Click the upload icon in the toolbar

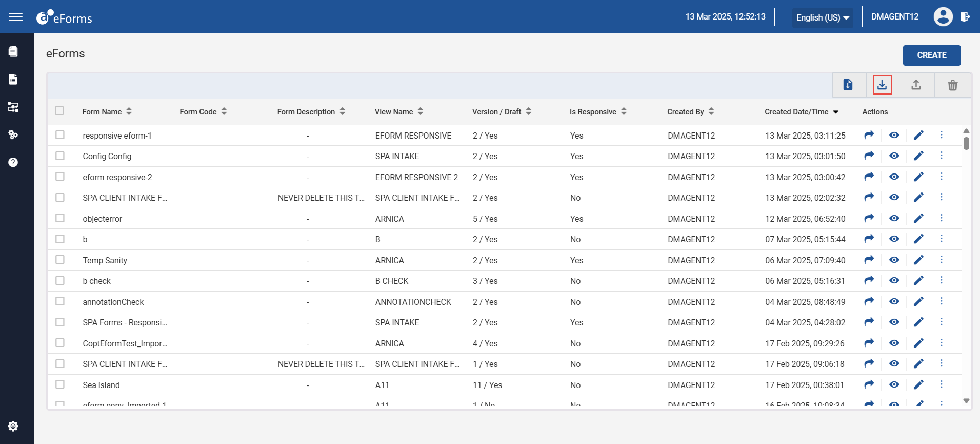click(x=916, y=85)
